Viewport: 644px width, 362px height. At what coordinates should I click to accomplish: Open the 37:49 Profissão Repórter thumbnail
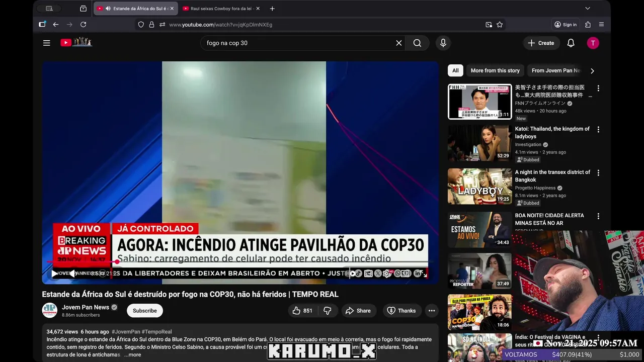coord(480,271)
